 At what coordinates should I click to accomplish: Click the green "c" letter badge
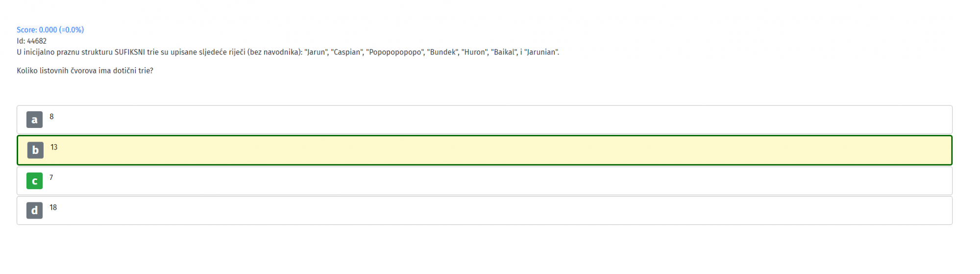coord(34,180)
